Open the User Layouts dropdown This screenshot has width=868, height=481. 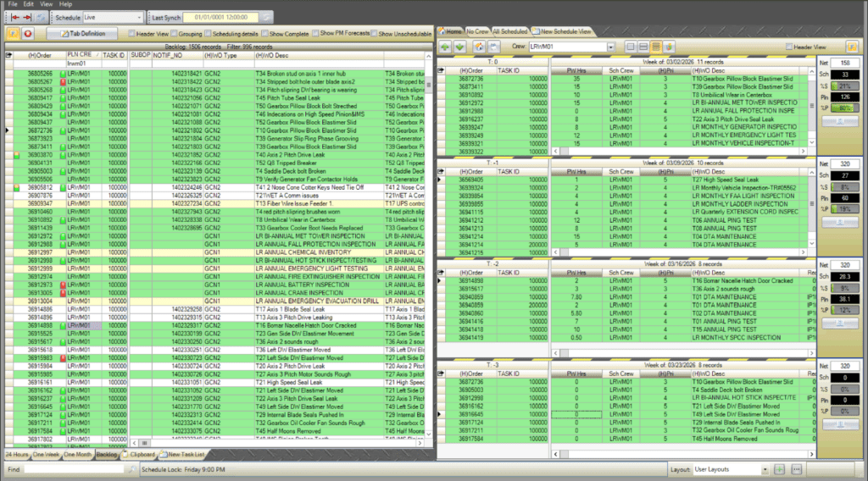click(x=765, y=469)
